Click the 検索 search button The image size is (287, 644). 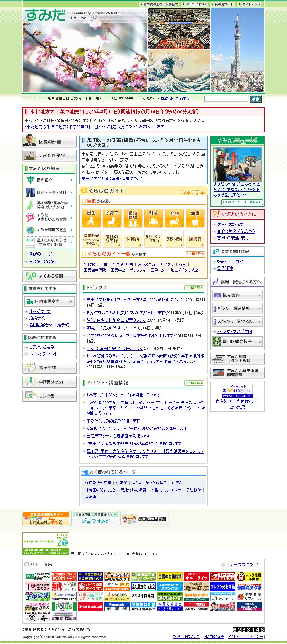pos(256,99)
